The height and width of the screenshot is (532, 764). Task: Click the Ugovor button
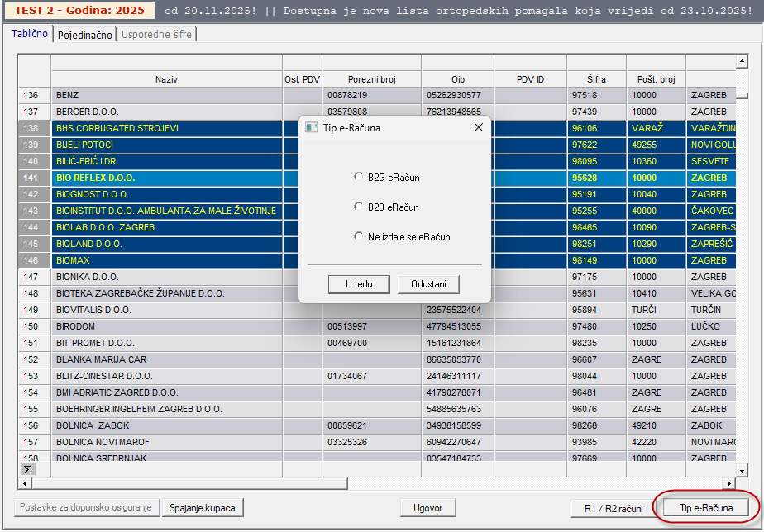[427, 508]
